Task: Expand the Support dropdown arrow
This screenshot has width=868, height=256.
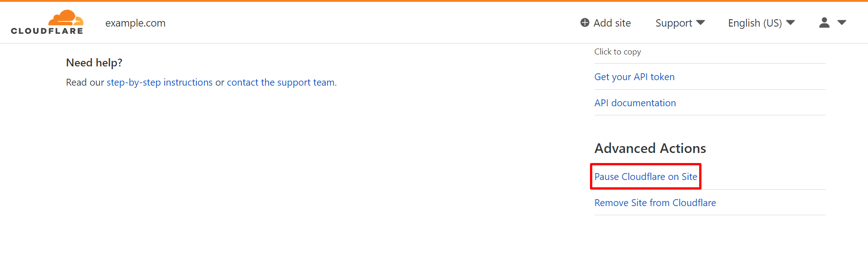Action: point(701,23)
